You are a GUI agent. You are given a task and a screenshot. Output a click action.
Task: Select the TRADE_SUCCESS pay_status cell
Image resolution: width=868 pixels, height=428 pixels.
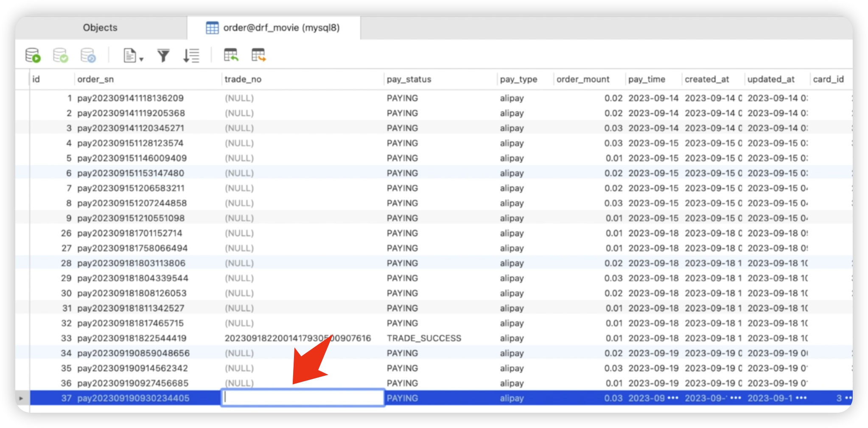(x=424, y=338)
